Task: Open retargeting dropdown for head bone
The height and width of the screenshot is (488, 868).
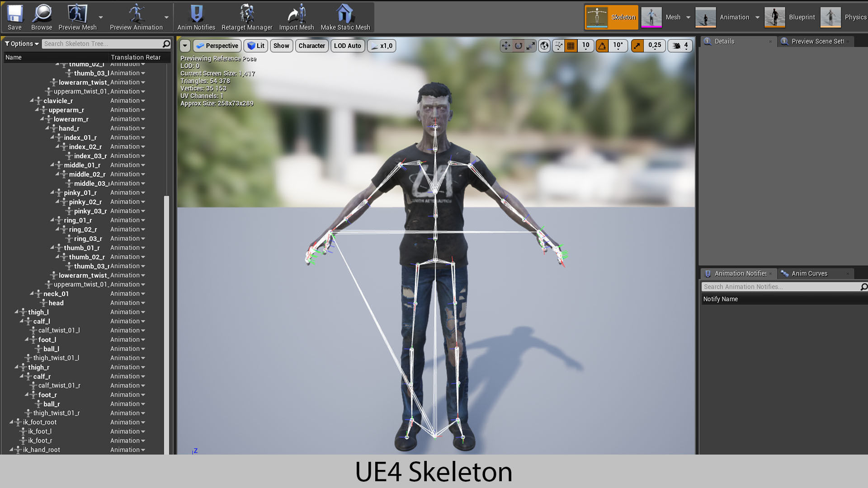Action: (128, 303)
